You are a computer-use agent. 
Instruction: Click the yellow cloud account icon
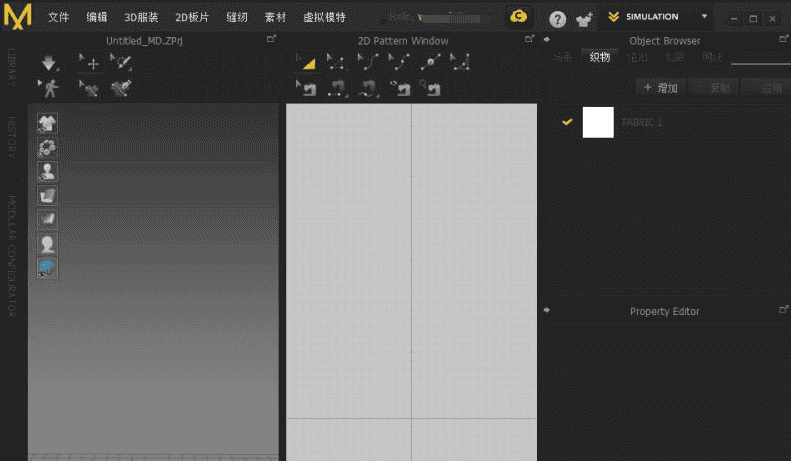518,17
